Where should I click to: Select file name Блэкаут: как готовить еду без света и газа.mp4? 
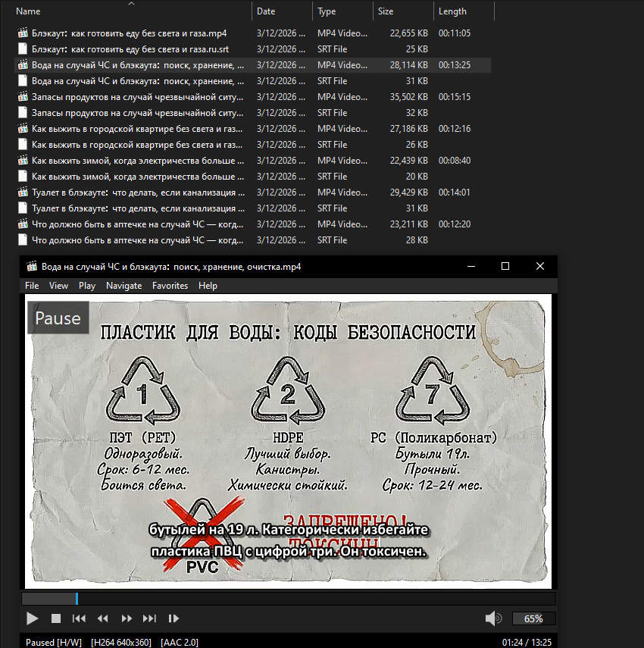[130, 33]
